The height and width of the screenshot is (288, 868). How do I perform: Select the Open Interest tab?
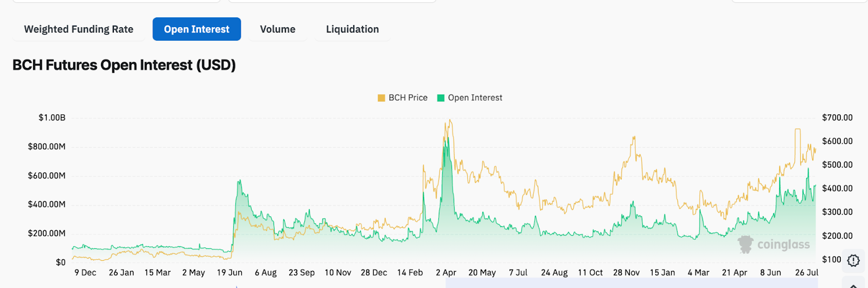[x=196, y=29]
